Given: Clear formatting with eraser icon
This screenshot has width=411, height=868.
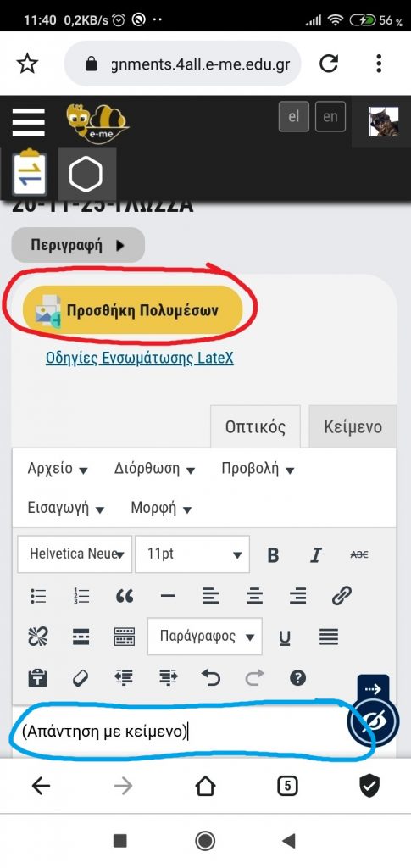Looking at the screenshot, I should click(x=81, y=677).
